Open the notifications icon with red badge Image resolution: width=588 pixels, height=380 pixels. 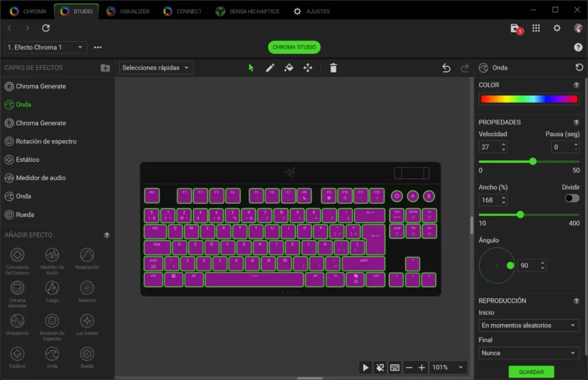pos(516,29)
